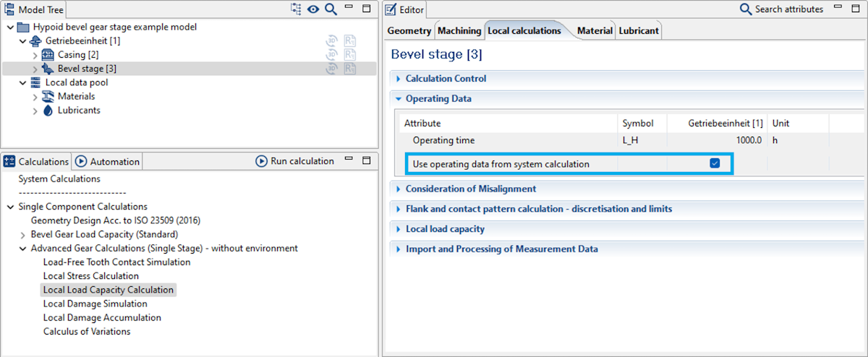Image resolution: width=868 pixels, height=357 pixels.
Task: Click the Casing [2] component icon
Action: coord(48,55)
